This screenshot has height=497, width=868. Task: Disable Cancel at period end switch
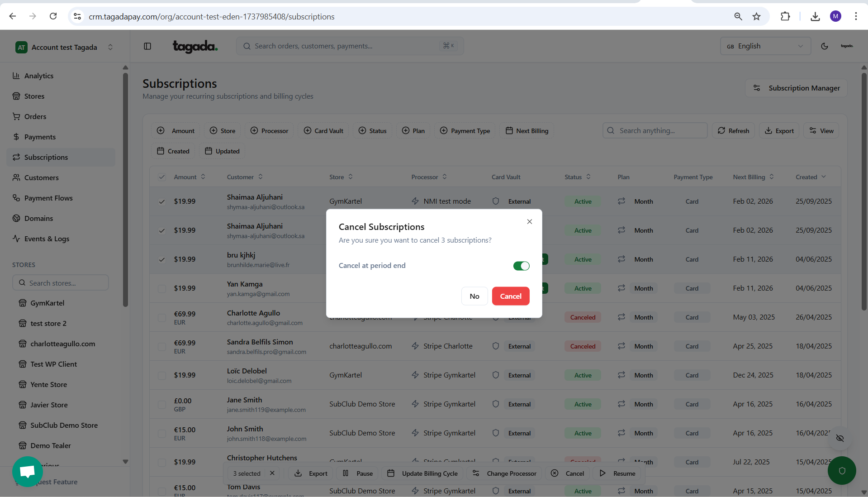pos(521,266)
